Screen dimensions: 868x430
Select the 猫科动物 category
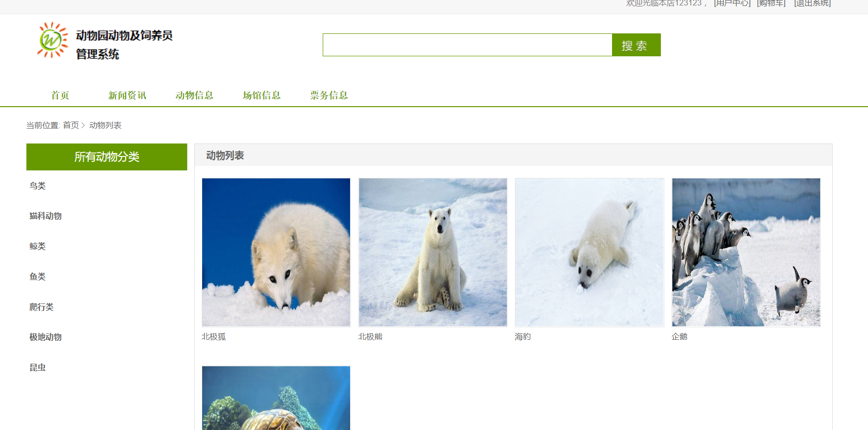point(45,216)
